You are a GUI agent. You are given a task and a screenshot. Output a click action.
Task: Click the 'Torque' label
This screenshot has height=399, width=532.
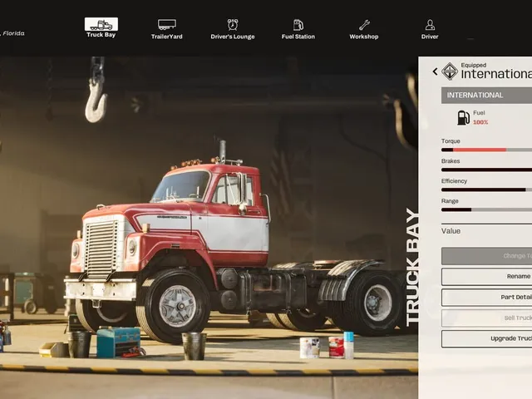(451, 141)
